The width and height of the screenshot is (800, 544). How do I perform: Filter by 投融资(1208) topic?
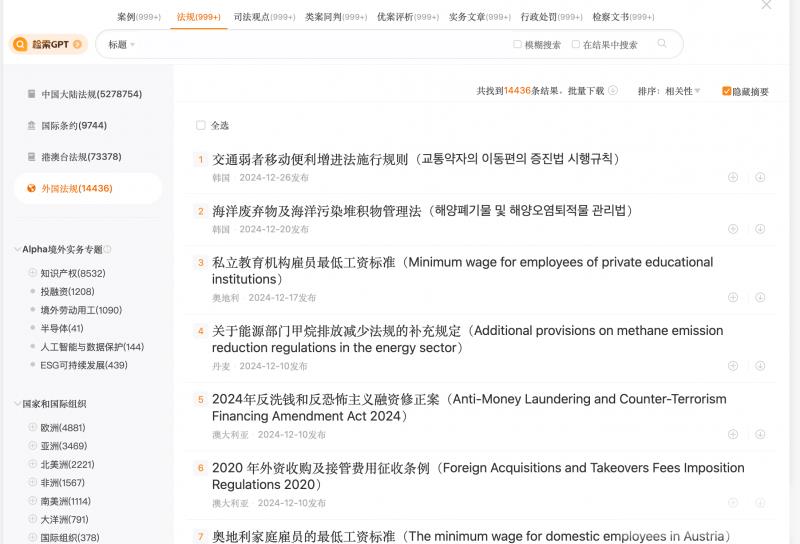[67, 291]
